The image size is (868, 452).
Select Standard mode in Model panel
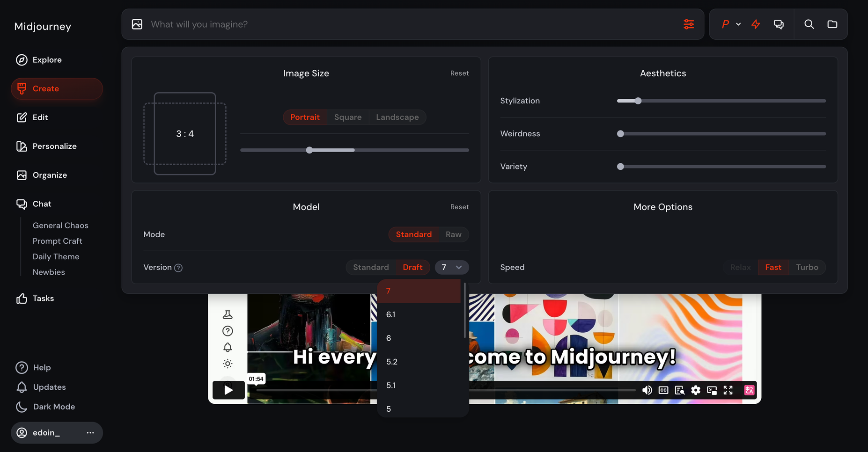click(x=414, y=234)
